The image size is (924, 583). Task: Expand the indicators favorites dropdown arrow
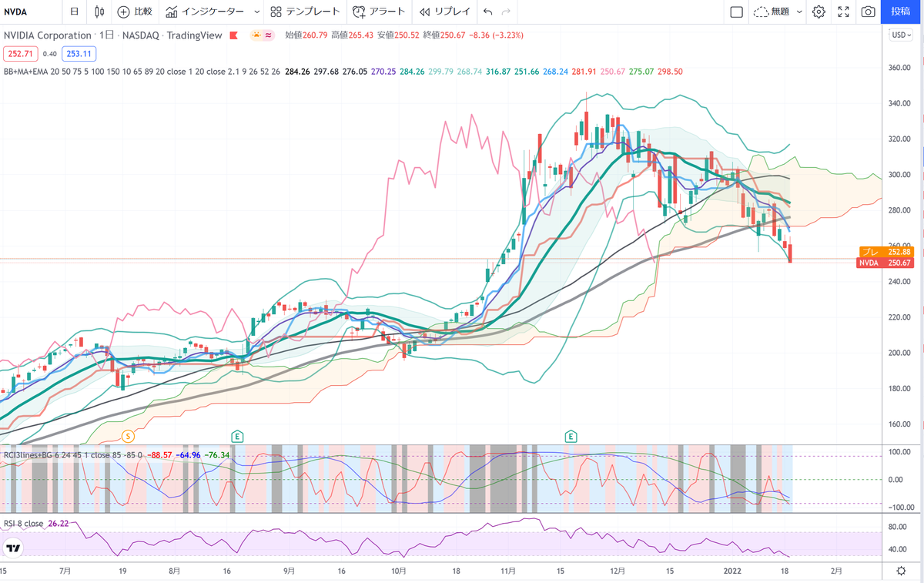tap(256, 12)
